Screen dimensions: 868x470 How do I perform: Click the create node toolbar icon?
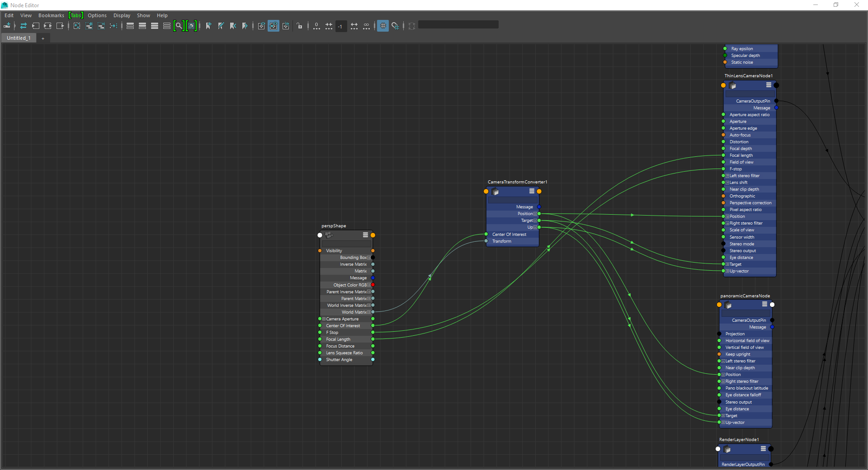(7, 26)
